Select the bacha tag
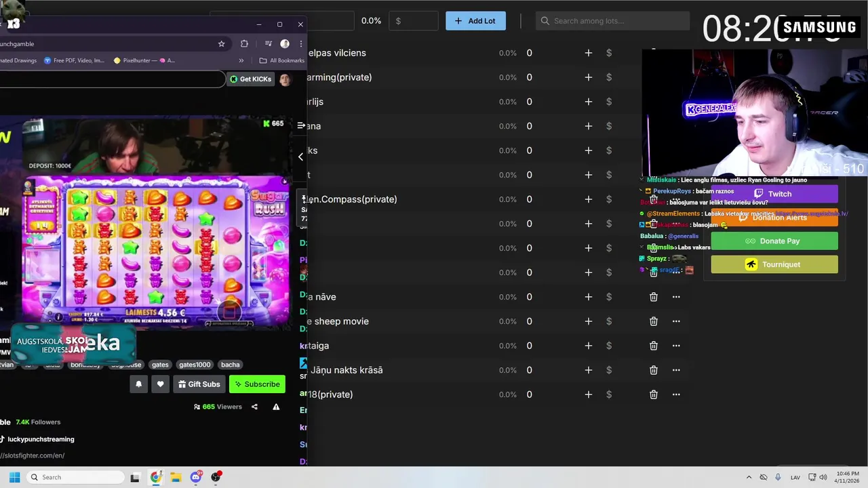 (x=230, y=365)
